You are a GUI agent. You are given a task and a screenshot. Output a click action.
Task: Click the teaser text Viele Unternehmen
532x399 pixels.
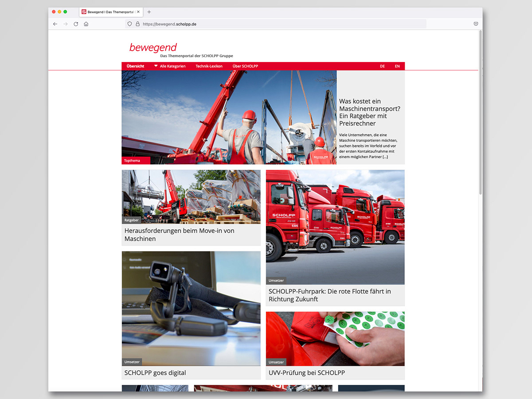368,145
